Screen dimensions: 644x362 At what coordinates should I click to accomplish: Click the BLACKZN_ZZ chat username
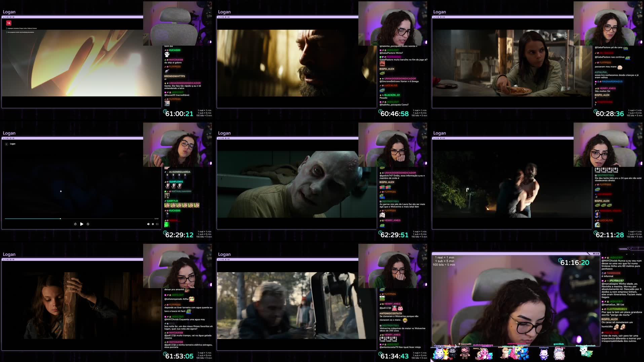coord(392,95)
